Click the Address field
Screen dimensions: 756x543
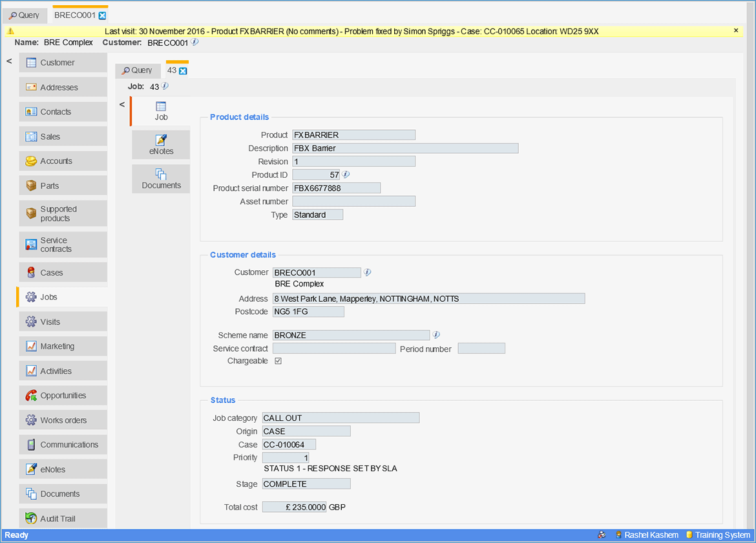(428, 299)
